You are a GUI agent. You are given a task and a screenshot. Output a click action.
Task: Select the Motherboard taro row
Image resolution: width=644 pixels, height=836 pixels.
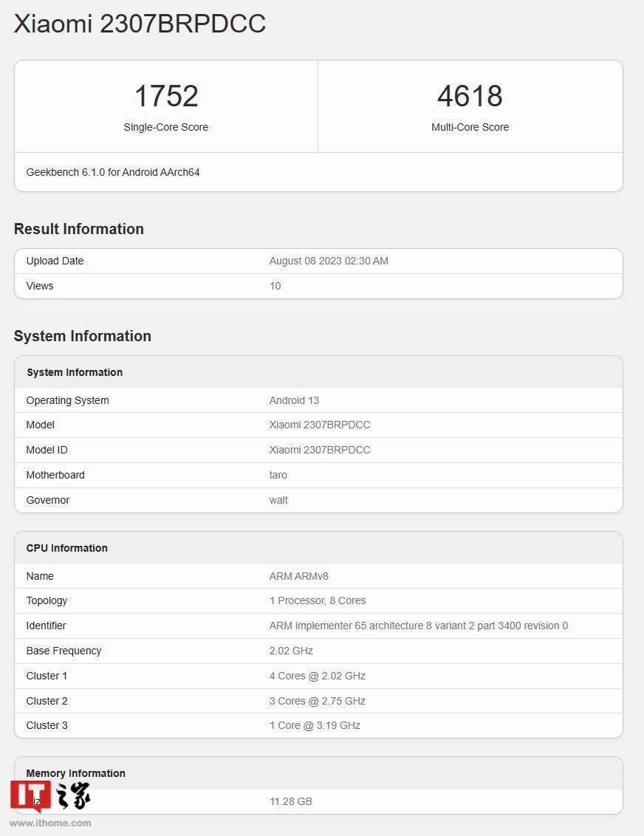pos(318,475)
